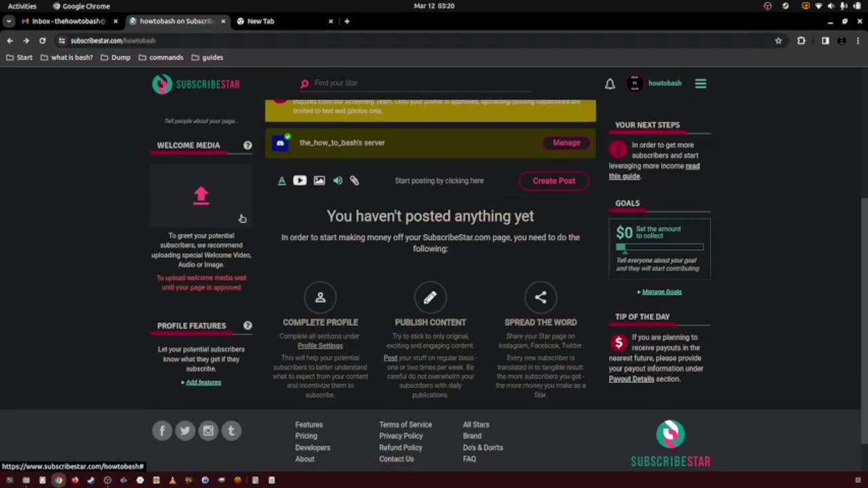The image size is (868, 488).
Task: Open the 'what is bash?' bookmark folder
Action: pos(66,58)
